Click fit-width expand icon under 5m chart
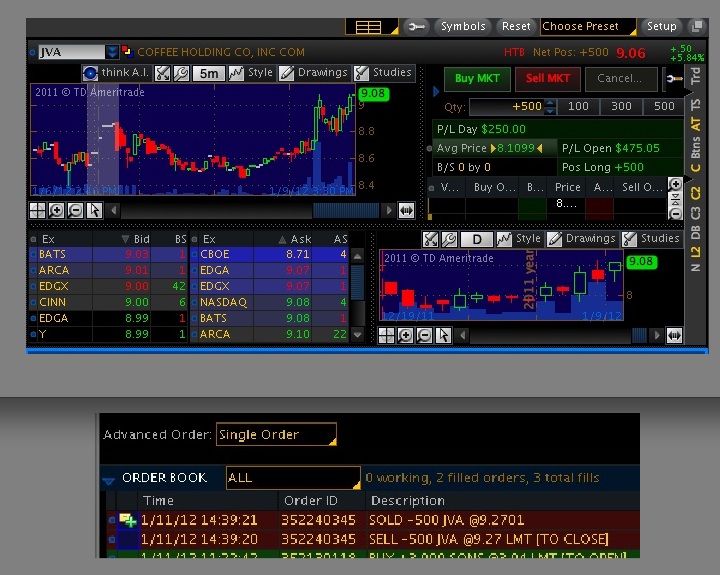Image resolution: width=720 pixels, height=575 pixels. point(406,210)
